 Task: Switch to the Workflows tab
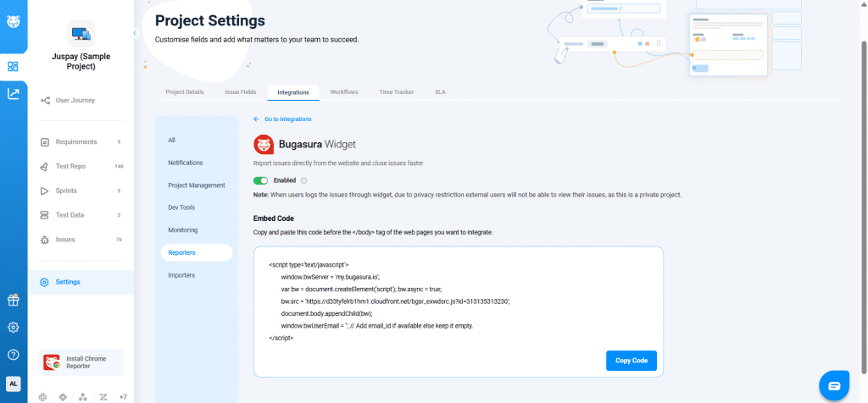[343, 91]
